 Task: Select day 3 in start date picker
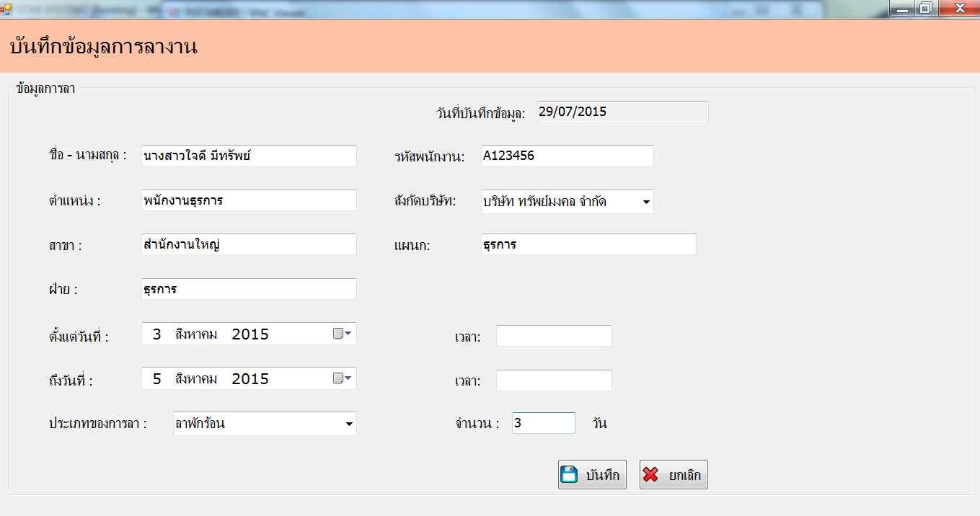coord(156,334)
